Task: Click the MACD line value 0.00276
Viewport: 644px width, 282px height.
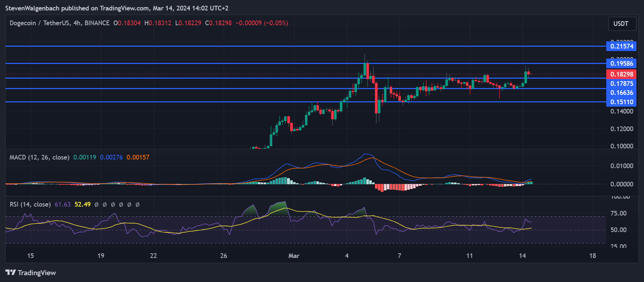Action: tap(111, 157)
